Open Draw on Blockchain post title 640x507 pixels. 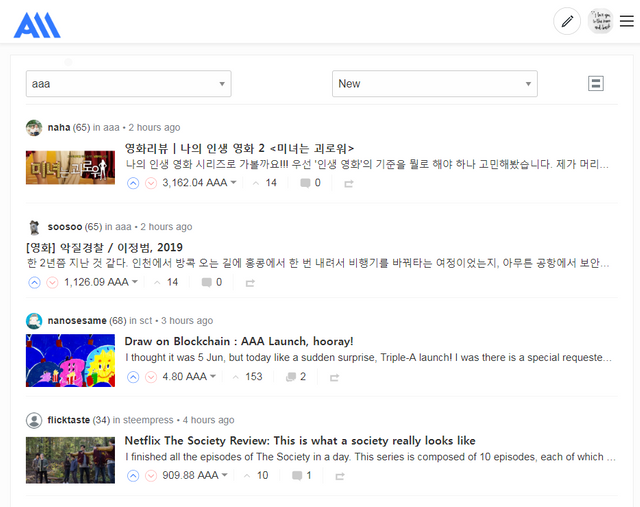point(239,341)
